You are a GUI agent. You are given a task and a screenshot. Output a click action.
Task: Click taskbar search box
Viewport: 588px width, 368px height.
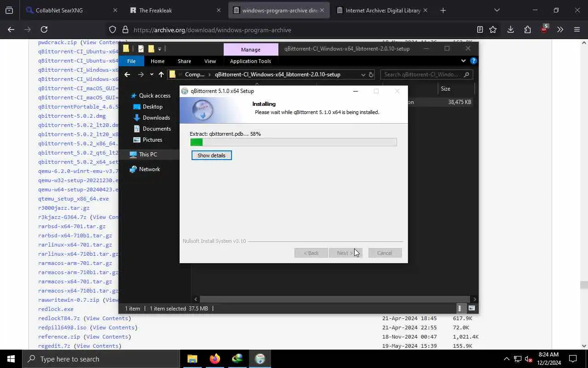(x=101, y=359)
